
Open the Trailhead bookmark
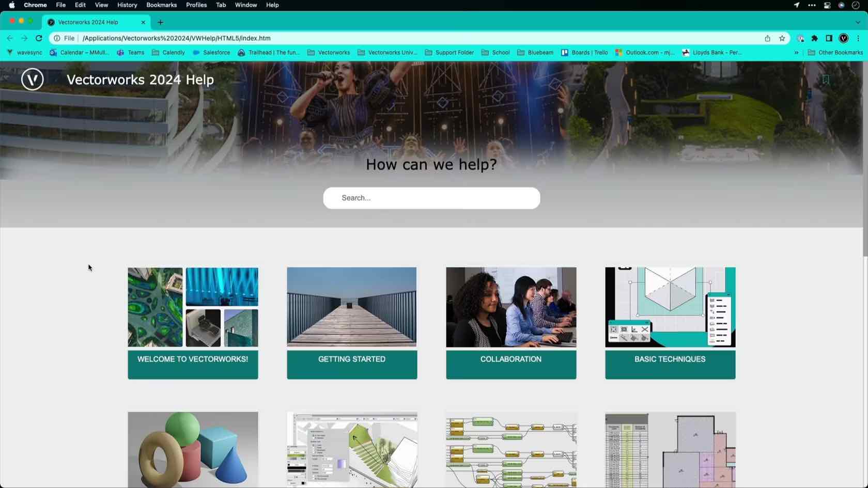tap(269, 53)
